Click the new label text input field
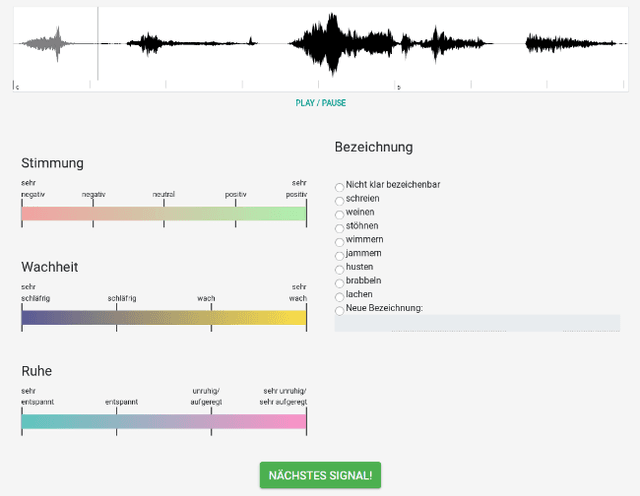Screen dimensions: 640x496 (477, 323)
